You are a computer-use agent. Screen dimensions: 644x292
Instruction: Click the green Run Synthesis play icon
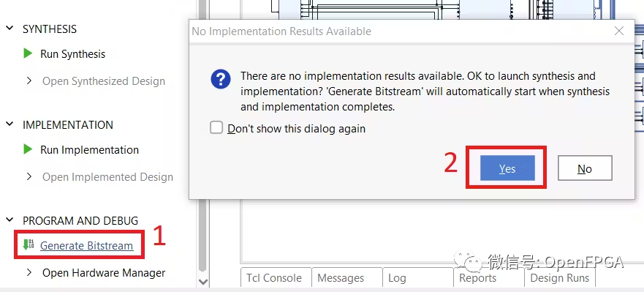pyautogui.click(x=28, y=53)
